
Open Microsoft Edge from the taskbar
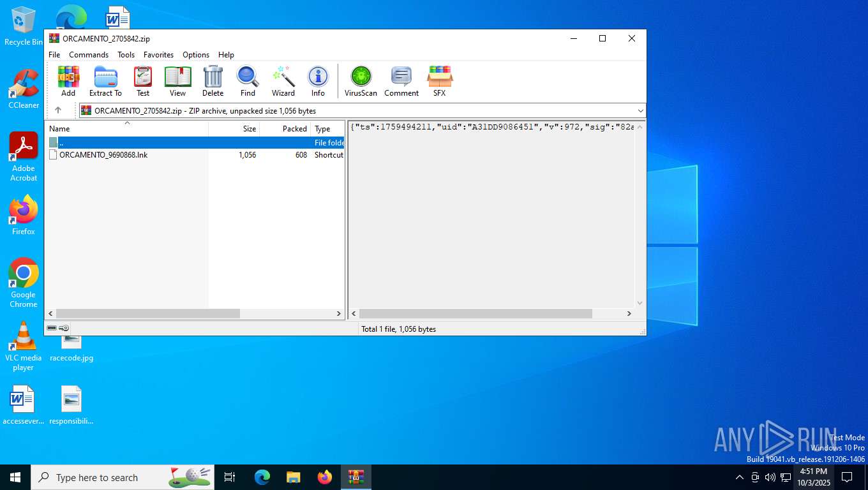[x=262, y=477]
